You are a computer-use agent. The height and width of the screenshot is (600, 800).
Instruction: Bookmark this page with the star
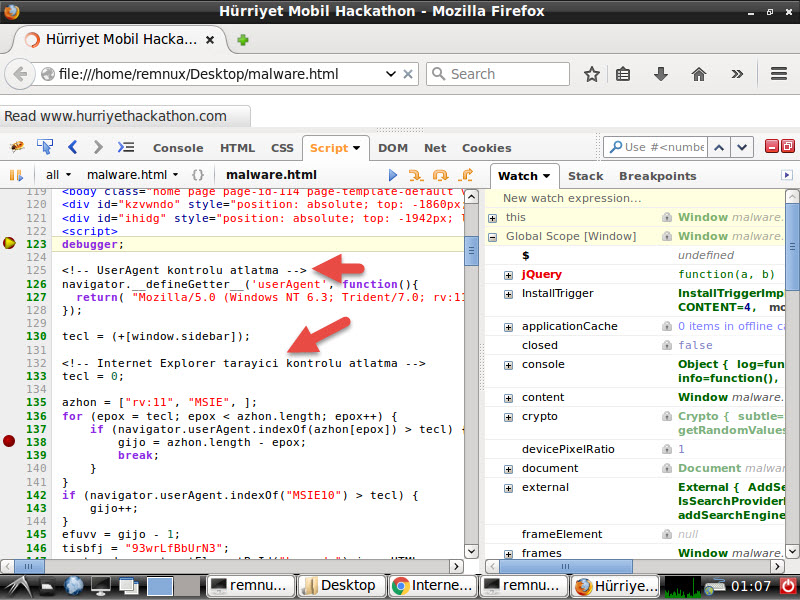[x=592, y=74]
